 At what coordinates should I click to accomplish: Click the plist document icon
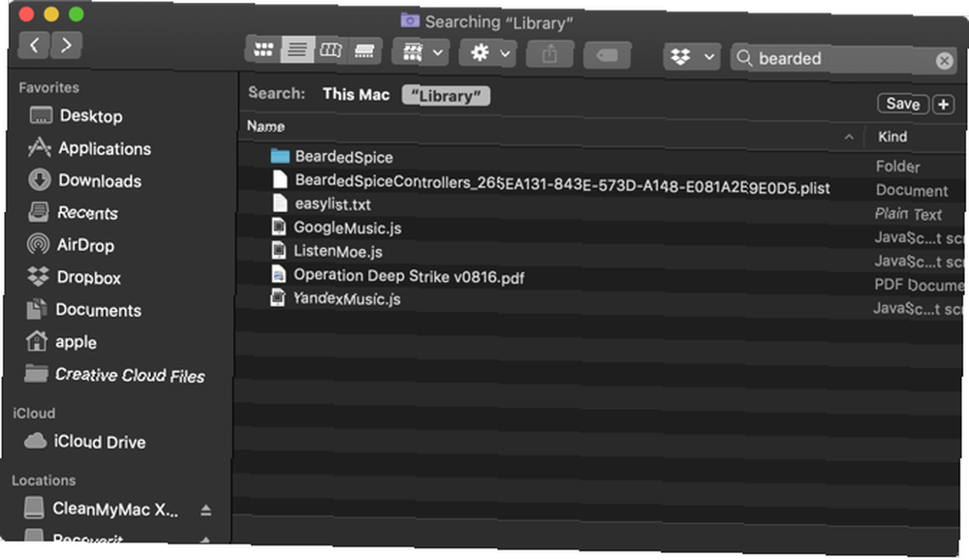280,179
